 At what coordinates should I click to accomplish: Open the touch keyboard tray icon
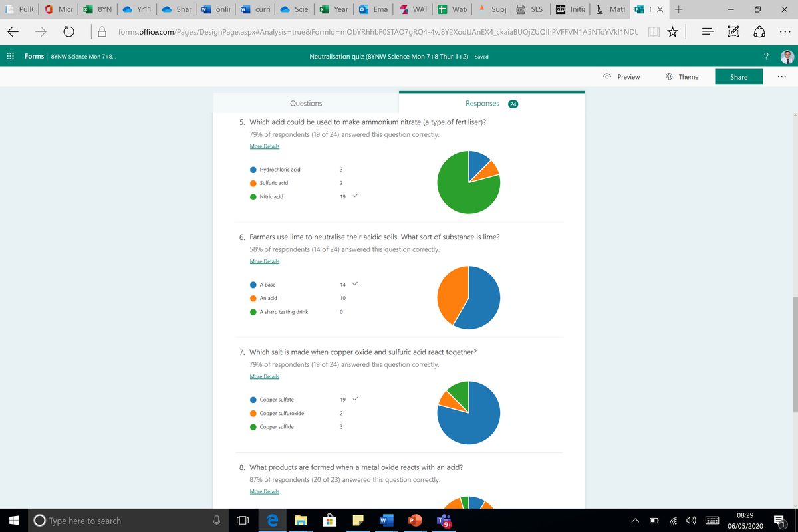[x=712, y=521]
